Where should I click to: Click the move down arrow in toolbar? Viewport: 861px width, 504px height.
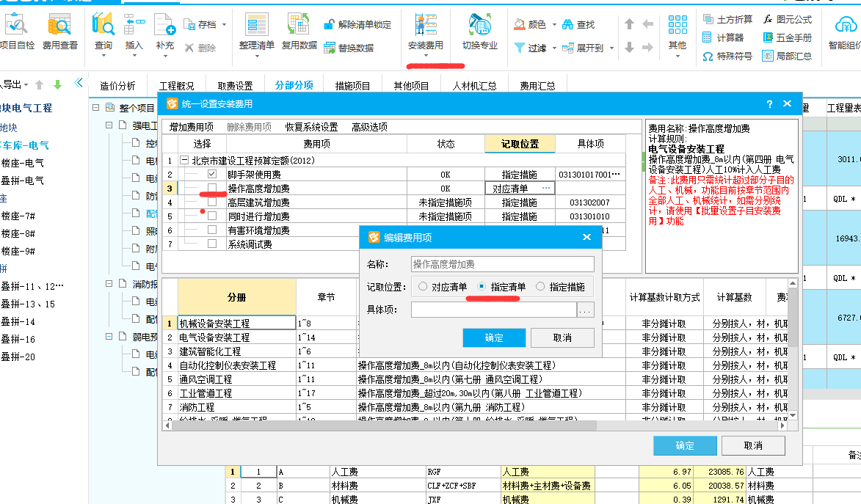629,47
